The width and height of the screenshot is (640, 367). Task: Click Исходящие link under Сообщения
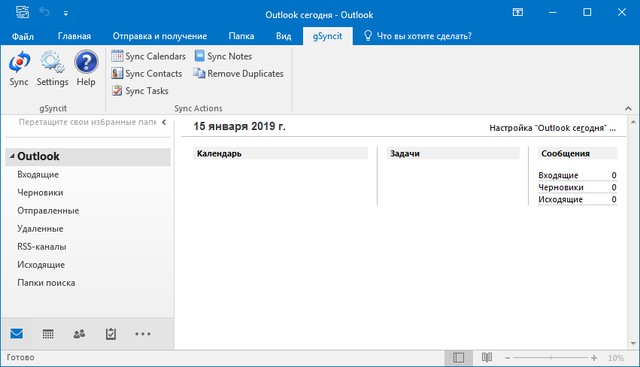click(x=560, y=200)
